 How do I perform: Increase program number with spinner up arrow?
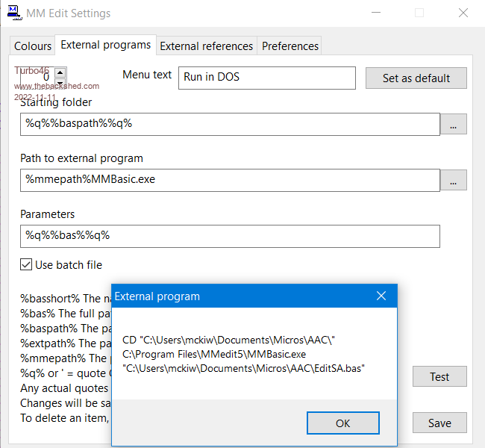pos(60,72)
